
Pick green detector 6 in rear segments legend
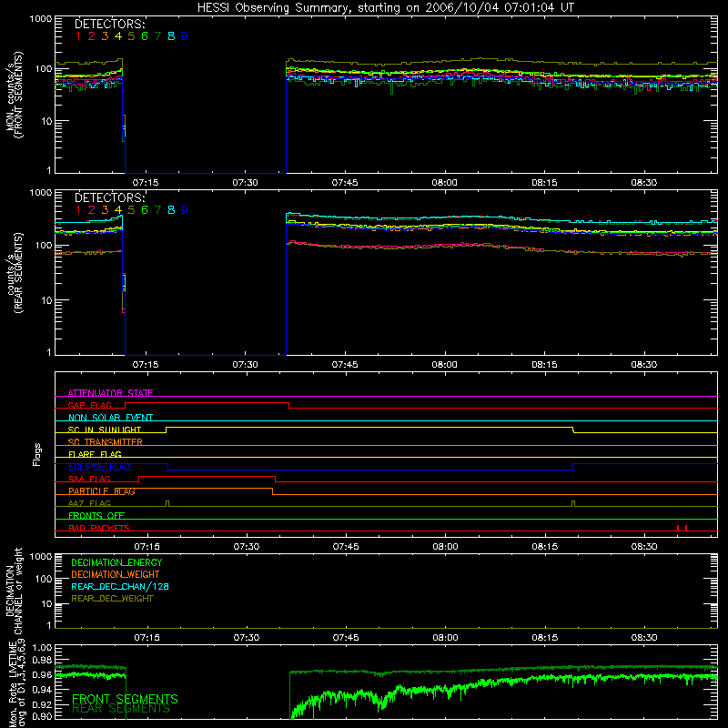click(x=145, y=210)
